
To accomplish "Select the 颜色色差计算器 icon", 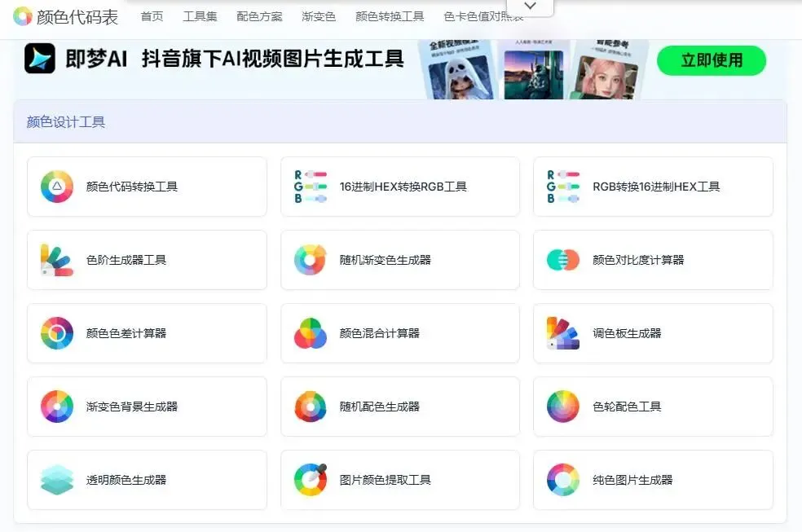I will tap(56, 332).
